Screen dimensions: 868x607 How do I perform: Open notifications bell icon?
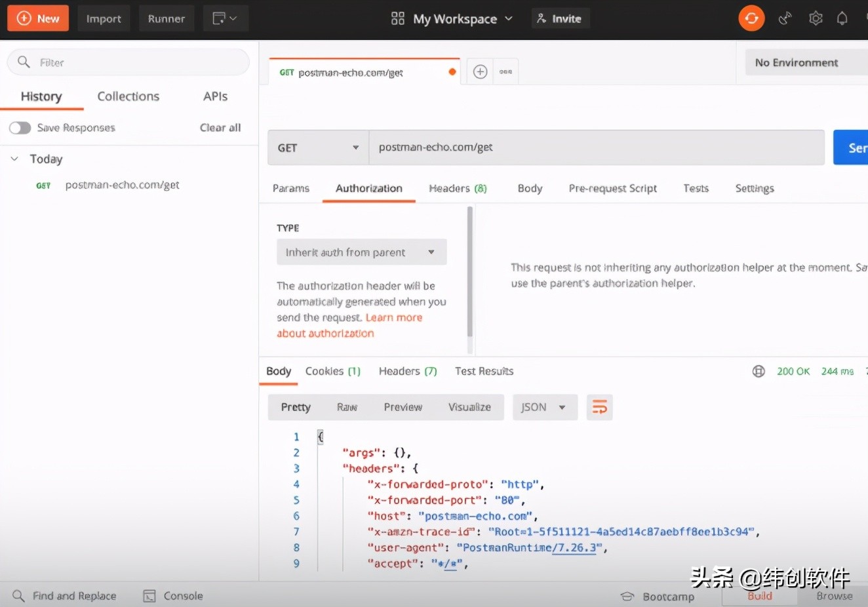pos(842,18)
